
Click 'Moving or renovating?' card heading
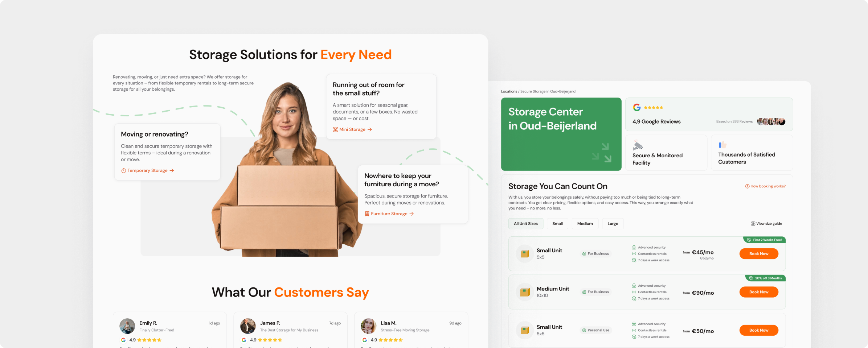(154, 134)
